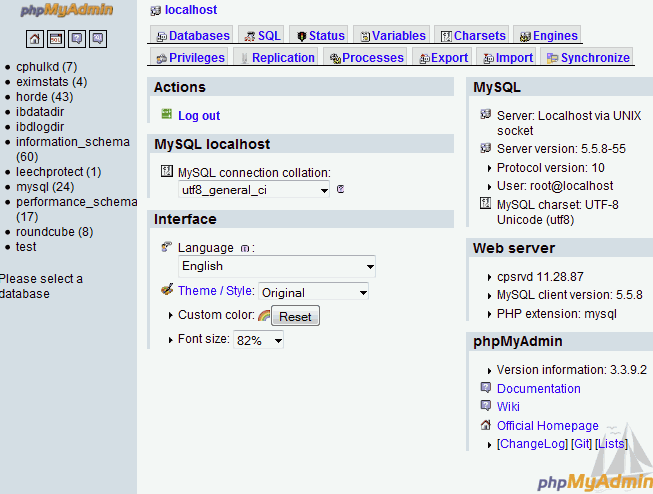Click the localhost server link
Image resolution: width=653 pixels, height=494 pixels.
pyautogui.click(x=191, y=10)
